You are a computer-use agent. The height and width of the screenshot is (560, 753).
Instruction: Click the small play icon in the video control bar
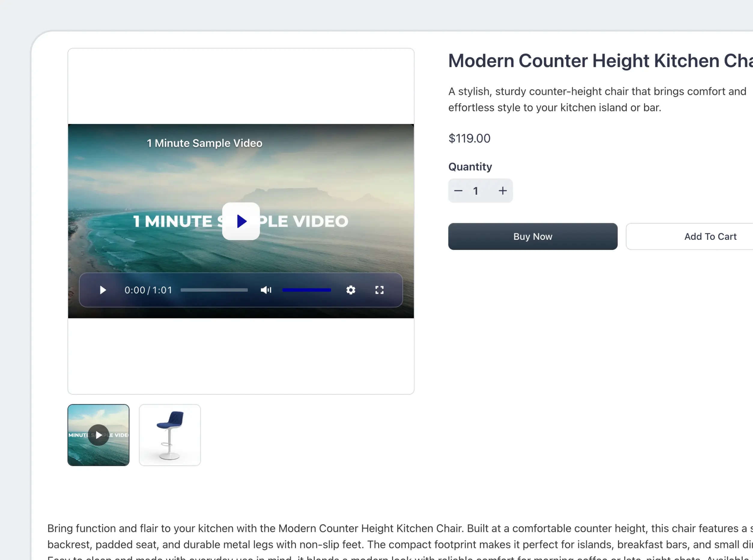(x=103, y=290)
